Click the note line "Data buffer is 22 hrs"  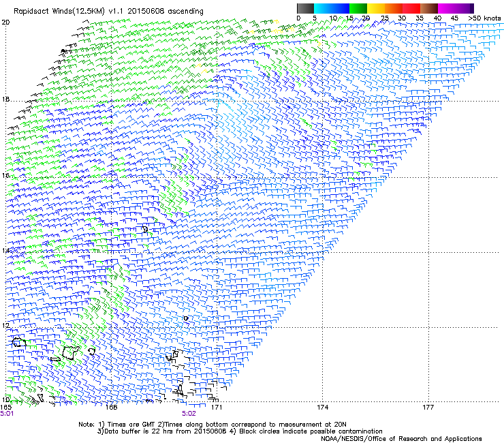click(x=140, y=431)
